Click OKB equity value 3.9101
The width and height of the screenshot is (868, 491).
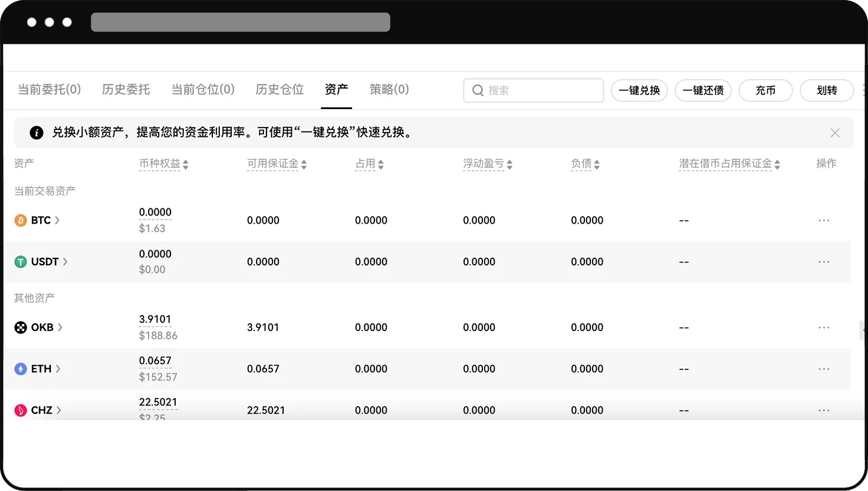click(155, 319)
